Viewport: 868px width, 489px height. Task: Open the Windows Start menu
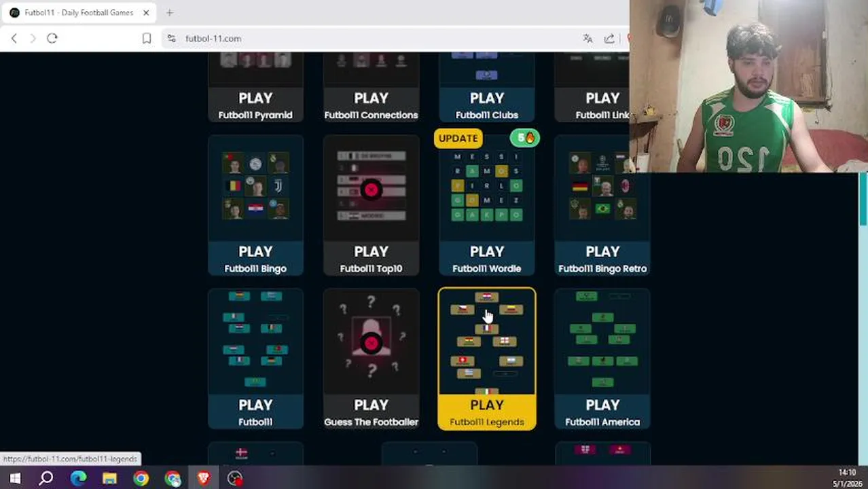15,478
